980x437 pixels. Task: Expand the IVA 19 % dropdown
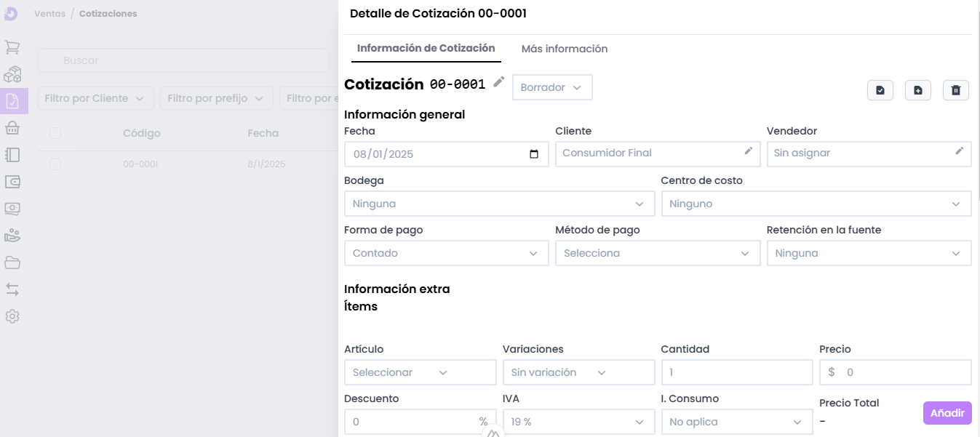pyautogui.click(x=578, y=422)
